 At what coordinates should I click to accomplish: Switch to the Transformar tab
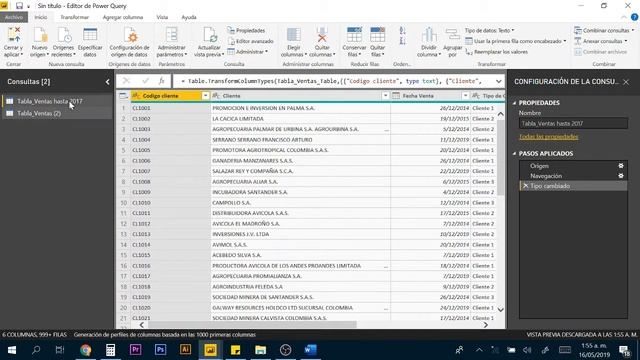click(x=74, y=17)
